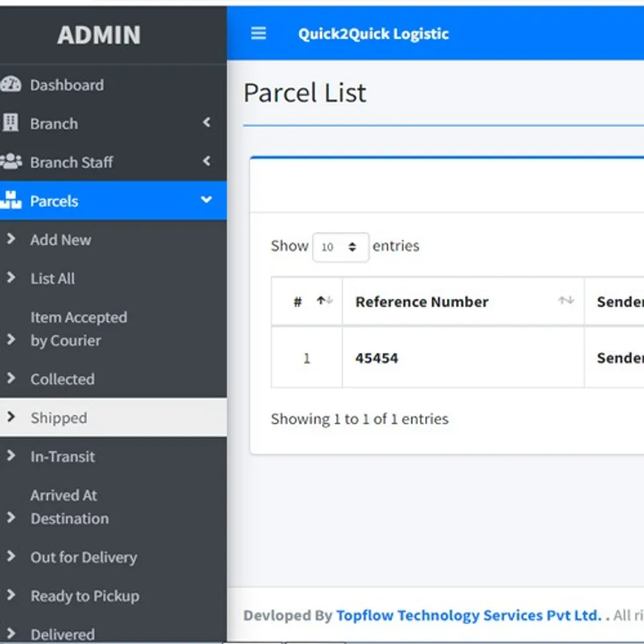Open In-Transit parcels menu item
This screenshot has height=644, width=644.
62,457
